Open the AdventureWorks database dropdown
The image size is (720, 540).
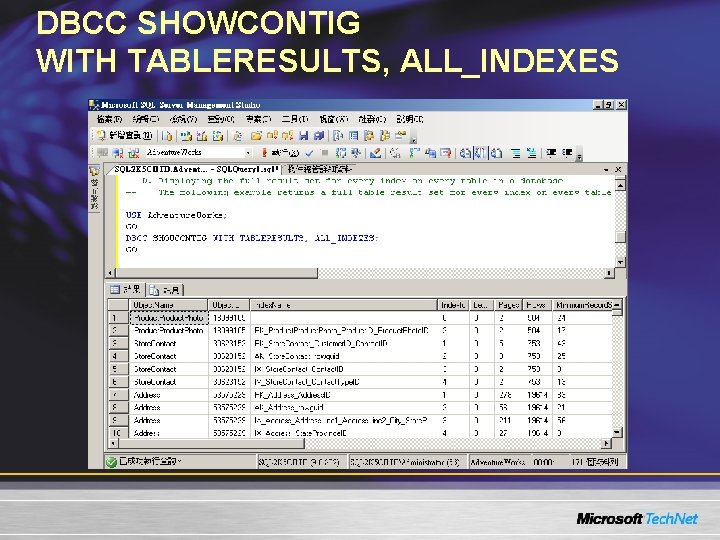[248, 153]
